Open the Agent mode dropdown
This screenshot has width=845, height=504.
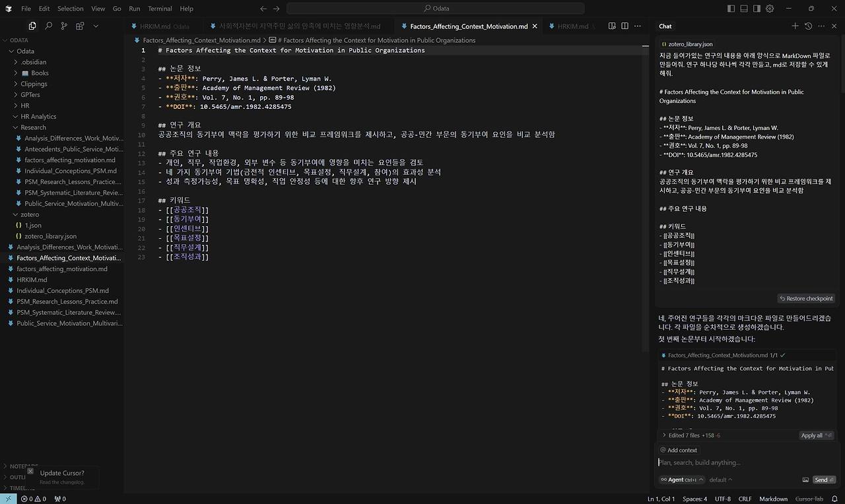pyautogui.click(x=682, y=480)
